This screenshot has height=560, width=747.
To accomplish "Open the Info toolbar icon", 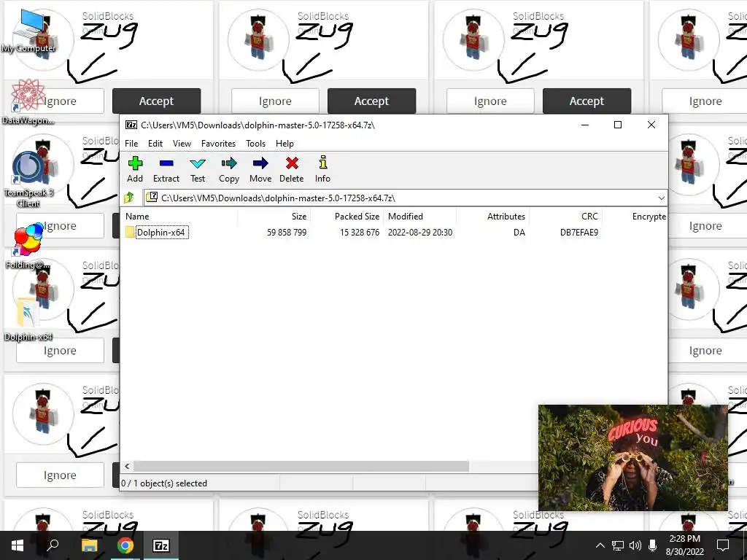I will (322, 169).
